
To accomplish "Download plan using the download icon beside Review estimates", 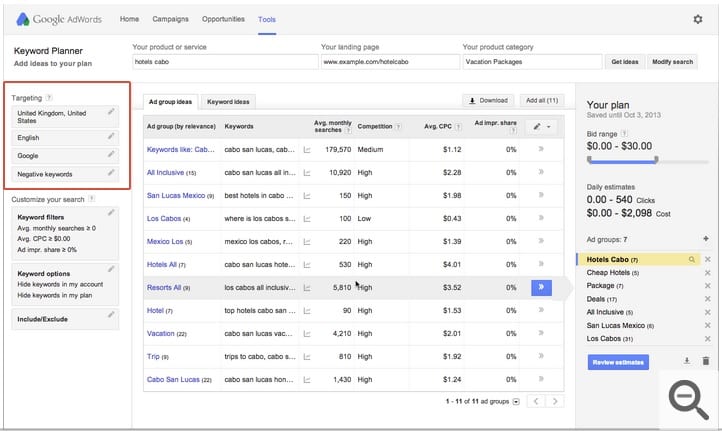I will click(x=687, y=361).
